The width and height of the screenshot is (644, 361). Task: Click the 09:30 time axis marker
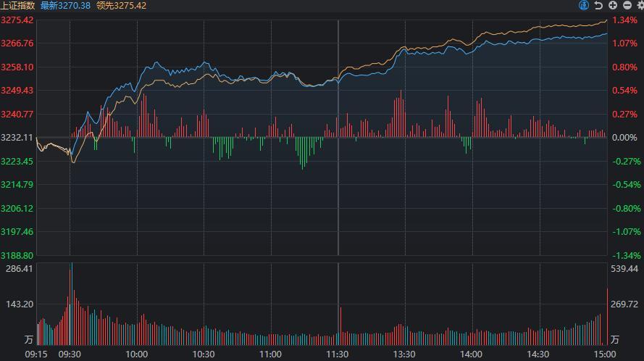pyautogui.click(x=70, y=354)
